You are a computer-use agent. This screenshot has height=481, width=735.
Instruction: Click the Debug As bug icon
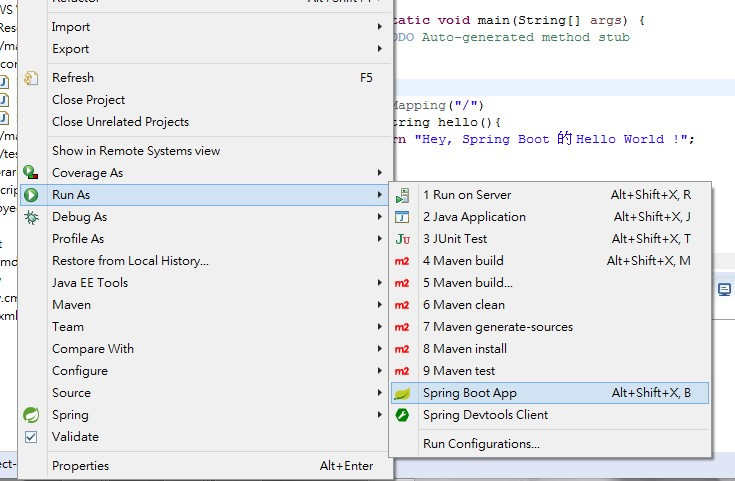click(x=31, y=217)
